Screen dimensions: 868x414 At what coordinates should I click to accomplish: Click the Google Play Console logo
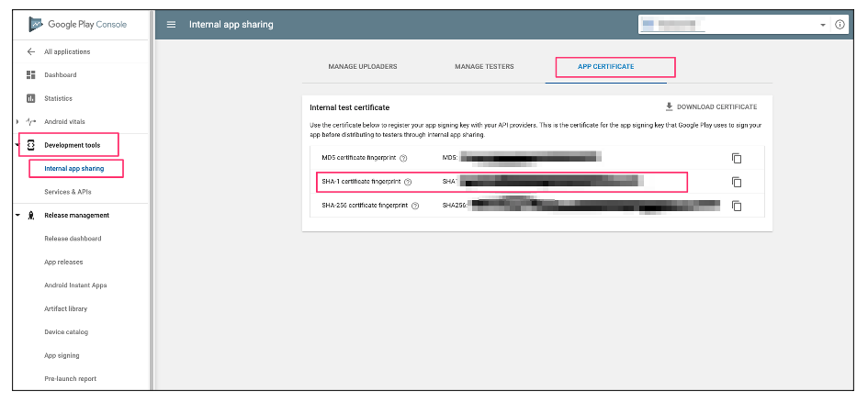[x=37, y=24]
